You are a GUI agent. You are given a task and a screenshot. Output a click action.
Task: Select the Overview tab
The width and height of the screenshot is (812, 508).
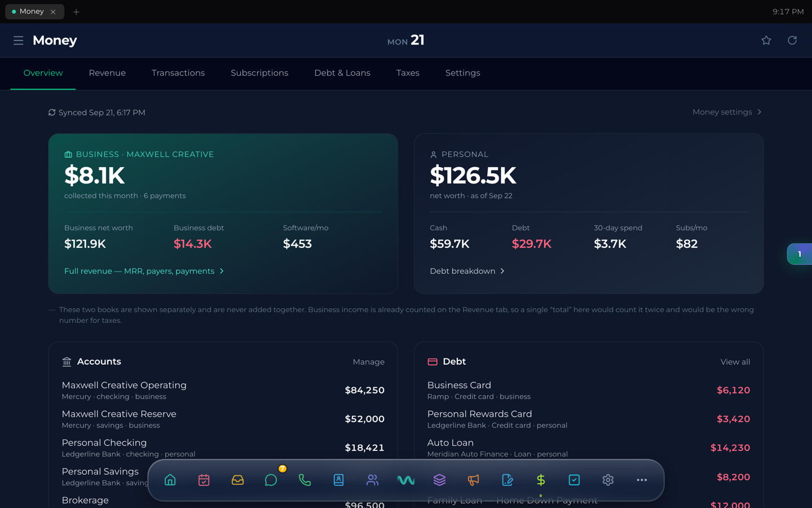[x=43, y=73]
